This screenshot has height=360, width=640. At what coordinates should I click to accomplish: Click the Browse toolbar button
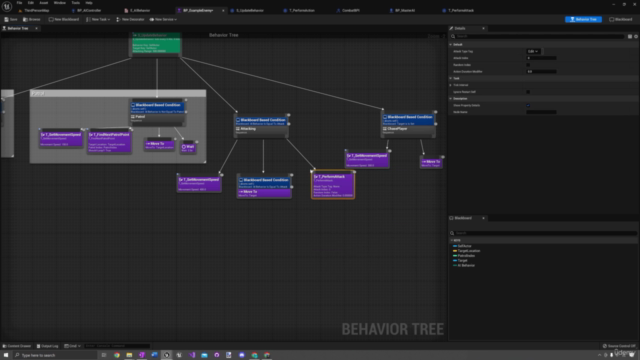tap(31, 19)
